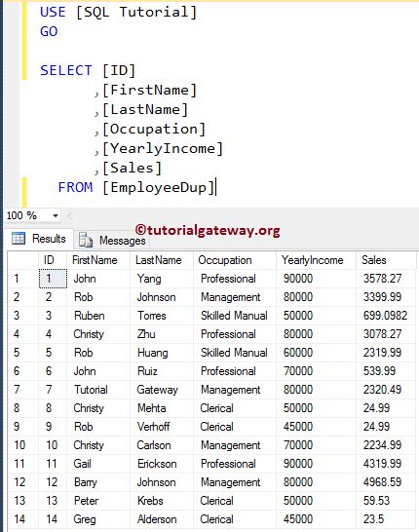This screenshot has width=419, height=532.
Task: Click [YearlyIncome] in the query text
Action: pyautogui.click(x=163, y=149)
